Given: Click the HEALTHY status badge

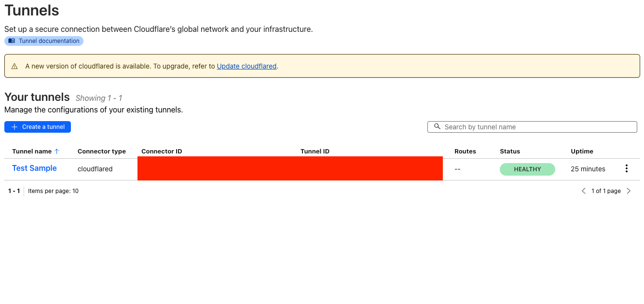Looking at the screenshot, I should (527, 169).
